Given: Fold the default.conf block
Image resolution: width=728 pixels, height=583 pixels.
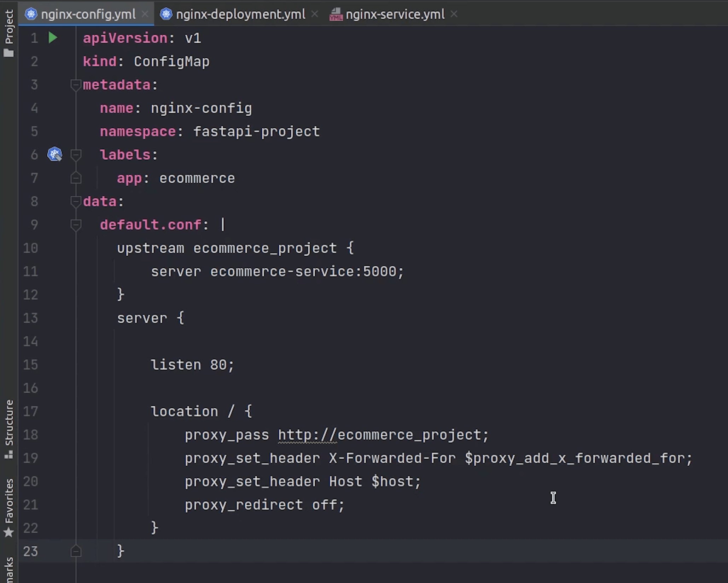Looking at the screenshot, I should point(76,225).
